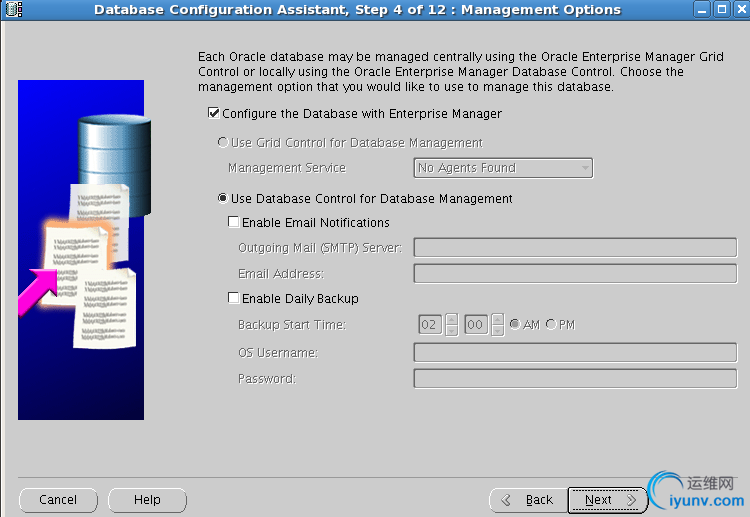This screenshot has height=517, width=750.
Task: Increase the backup hour value
Action: coord(452,319)
